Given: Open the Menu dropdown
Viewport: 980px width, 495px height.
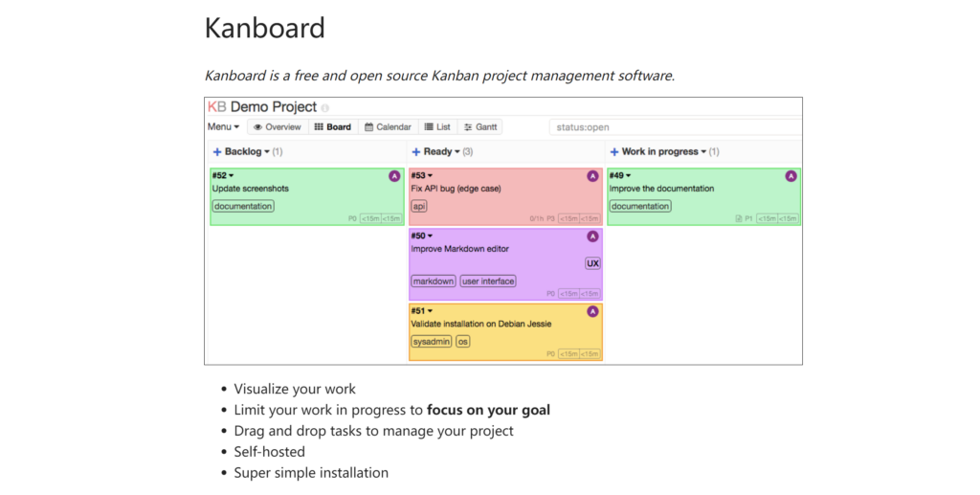Looking at the screenshot, I should [224, 126].
